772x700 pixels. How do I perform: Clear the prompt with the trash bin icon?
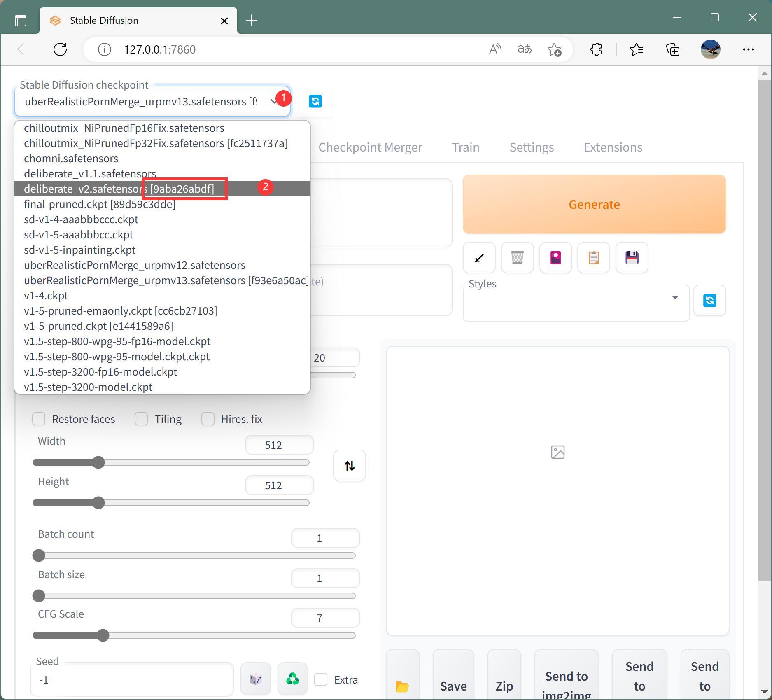point(518,258)
